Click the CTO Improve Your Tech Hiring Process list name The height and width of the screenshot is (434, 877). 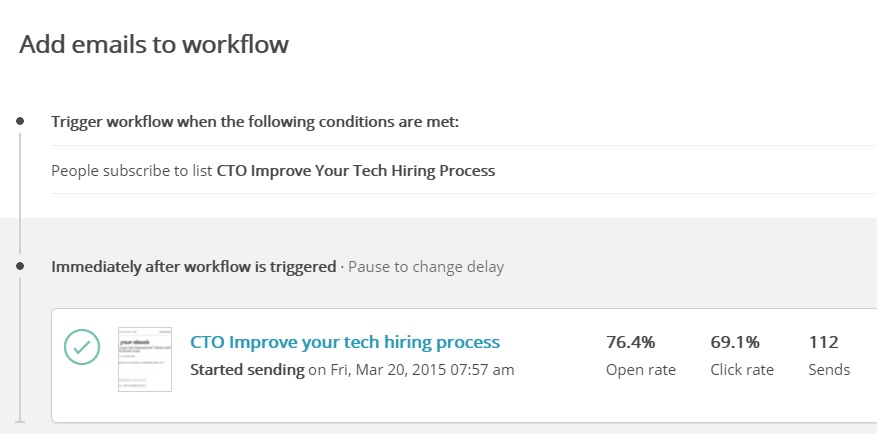(356, 171)
